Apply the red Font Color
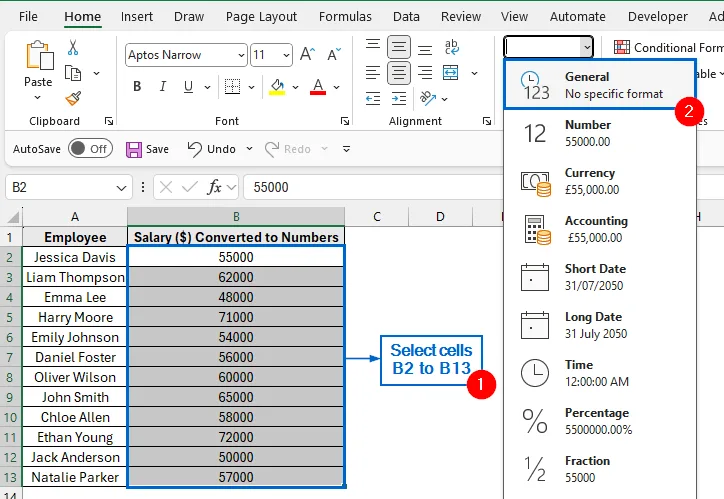This screenshot has height=499, width=724. 318,86
